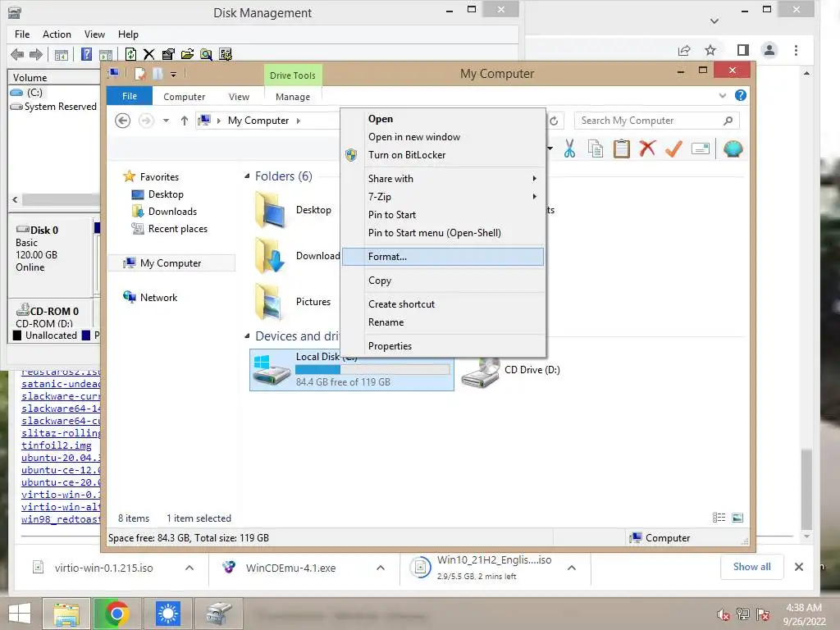Open options arrow for virtio-win-0.1.215.iso download
Image resolution: width=840 pixels, height=630 pixels.
[x=189, y=568]
